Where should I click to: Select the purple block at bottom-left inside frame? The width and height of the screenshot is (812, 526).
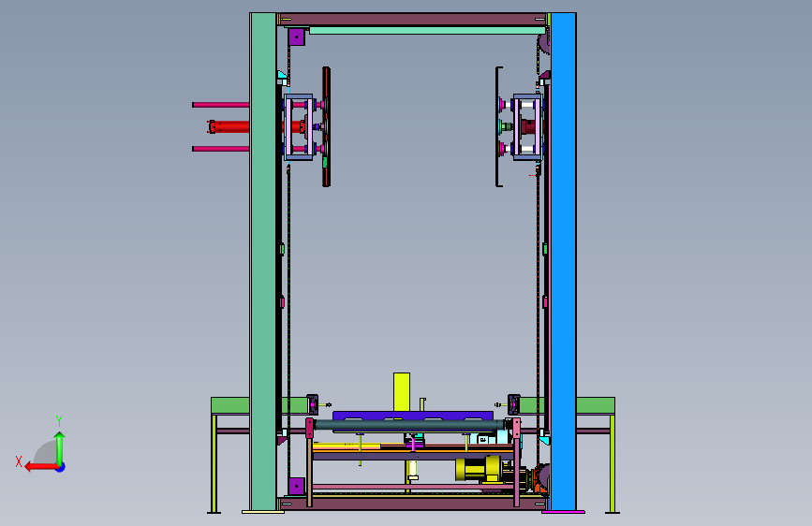click(x=296, y=486)
